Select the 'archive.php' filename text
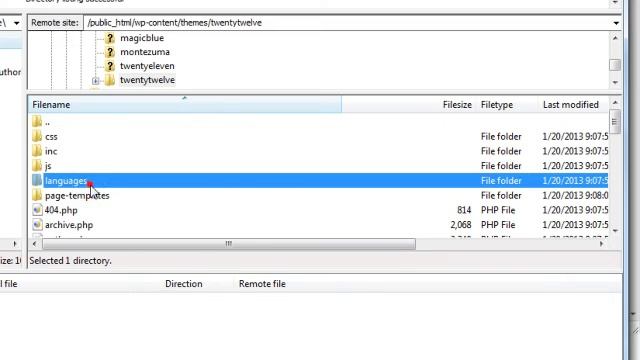 coord(69,225)
